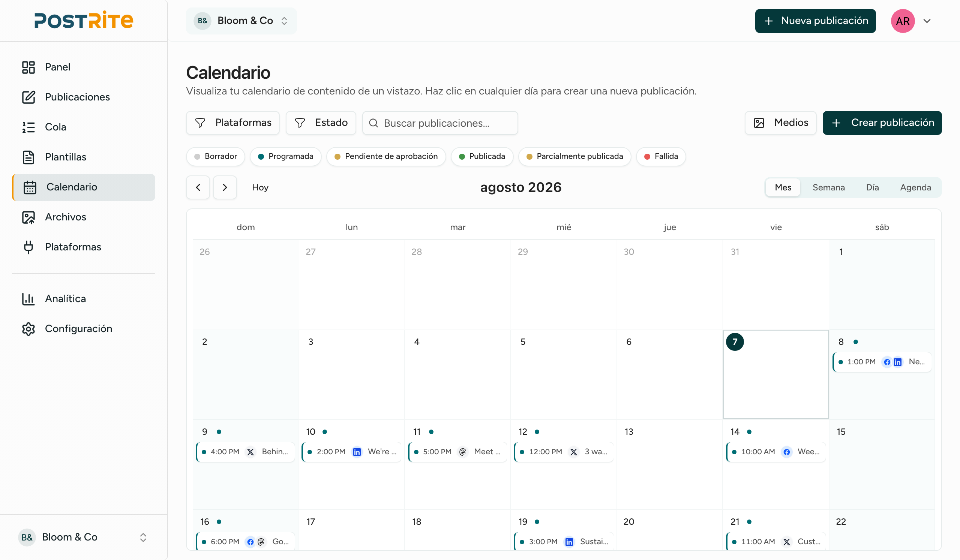Open Publicaciones in the sidebar menu
960x560 pixels.
[83, 97]
